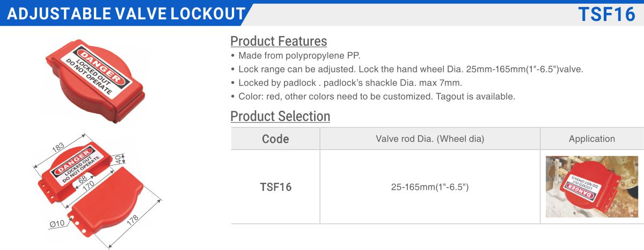Click the application photo in the table
The height and width of the screenshot is (250, 644).
(x=592, y=187)
